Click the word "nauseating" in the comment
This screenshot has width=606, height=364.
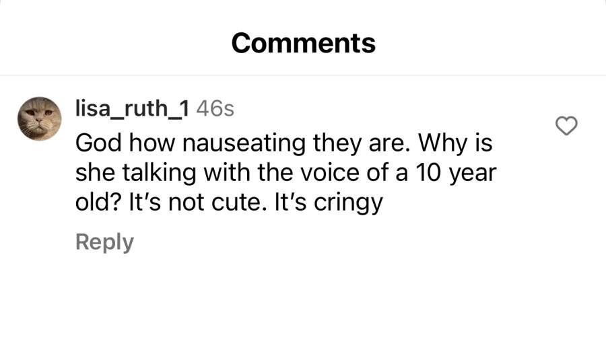pyautogui.click(x=244, y=143)
